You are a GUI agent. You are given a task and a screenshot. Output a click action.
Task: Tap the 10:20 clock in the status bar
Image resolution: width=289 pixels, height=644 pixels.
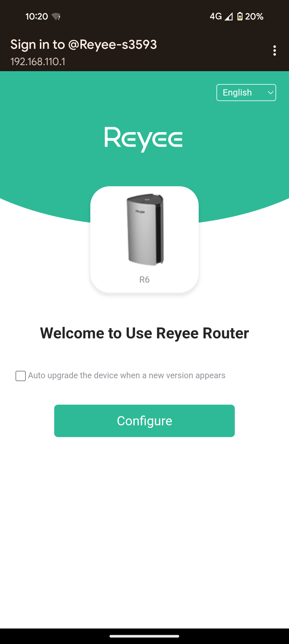pos(37,17)
